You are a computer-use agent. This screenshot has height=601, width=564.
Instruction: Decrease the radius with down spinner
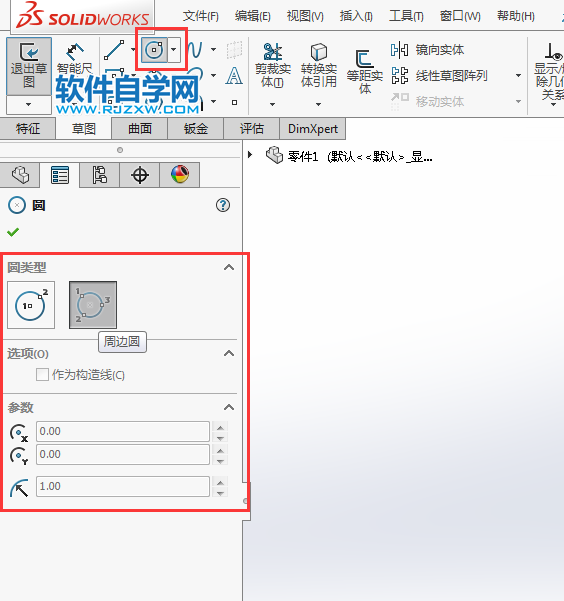(x=220, y=492)
